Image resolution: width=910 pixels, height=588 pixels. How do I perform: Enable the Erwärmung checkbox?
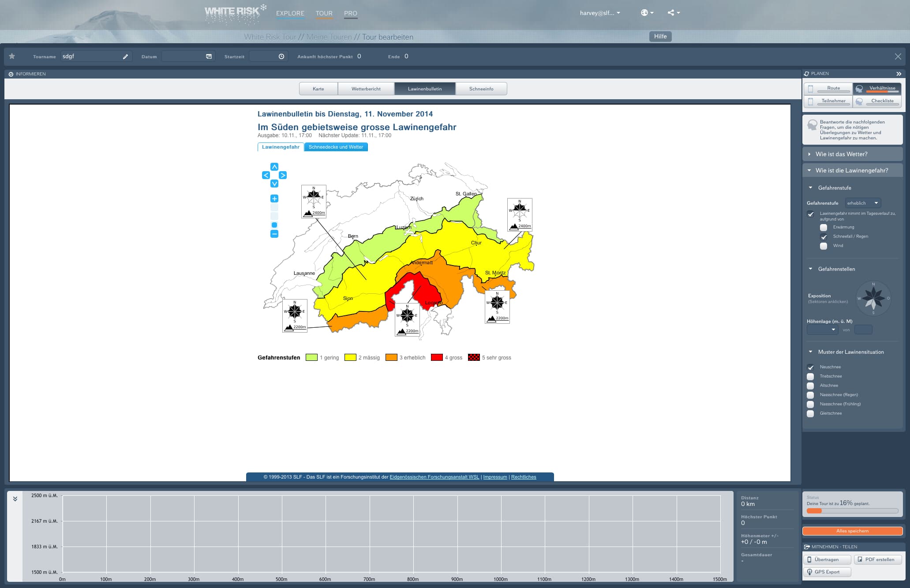coord(824,228)
